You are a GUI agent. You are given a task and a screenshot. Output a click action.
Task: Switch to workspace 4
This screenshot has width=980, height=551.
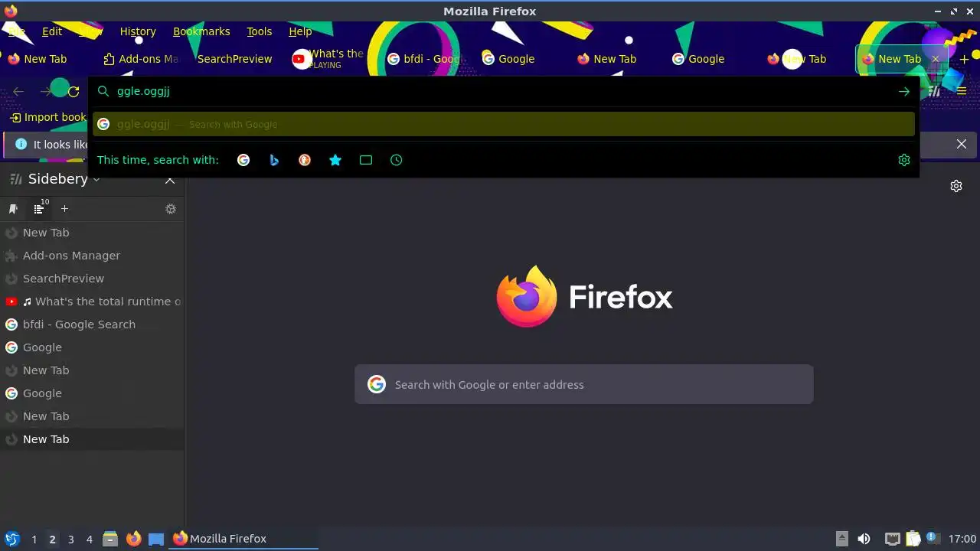(x=89, y=539)
